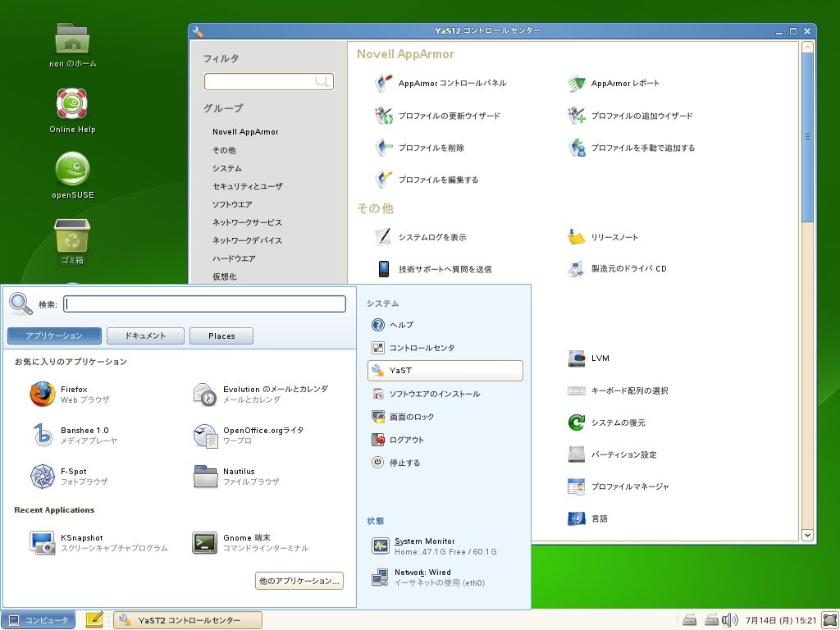Open AppArmor レポート icon
840x630 pixels.
click(x=577, y=84)
